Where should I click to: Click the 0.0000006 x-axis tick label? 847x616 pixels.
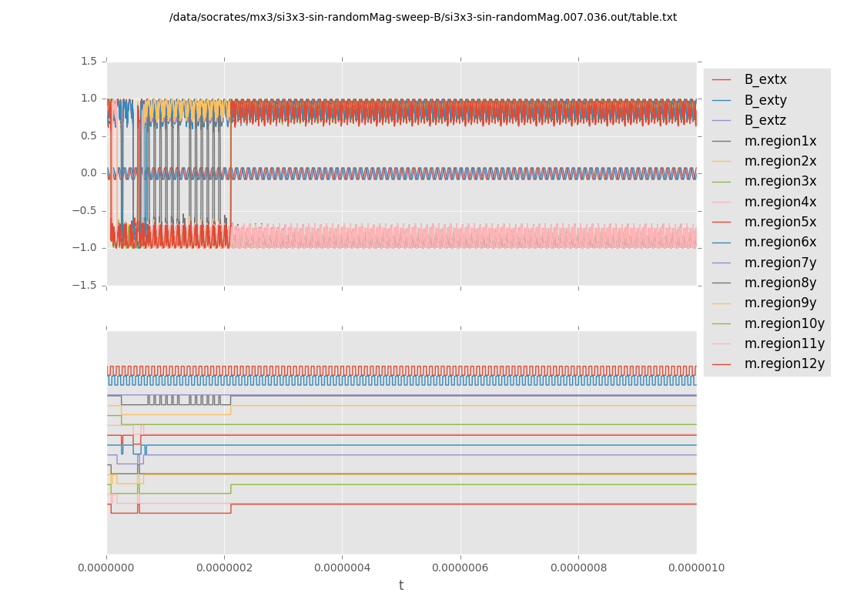[x=460, y=568]
